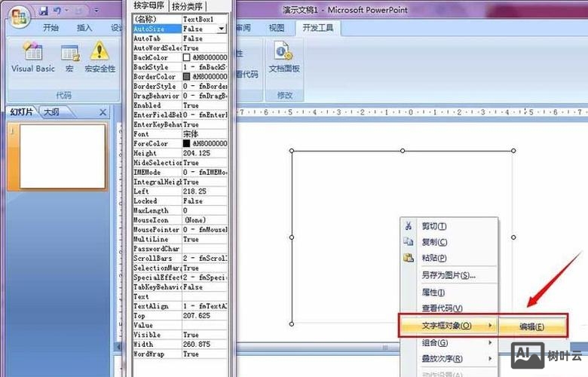Open the AutoSize value dropdown arrow
Image resolution: width=588 pixels, height=377 pixels.
(x=221, y=29)
